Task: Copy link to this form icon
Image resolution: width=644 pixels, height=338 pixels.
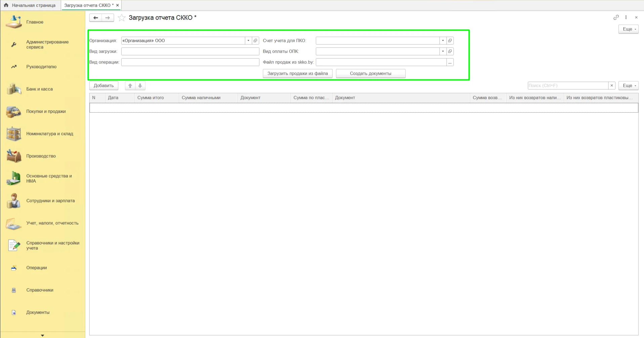Action: point(616,17)
